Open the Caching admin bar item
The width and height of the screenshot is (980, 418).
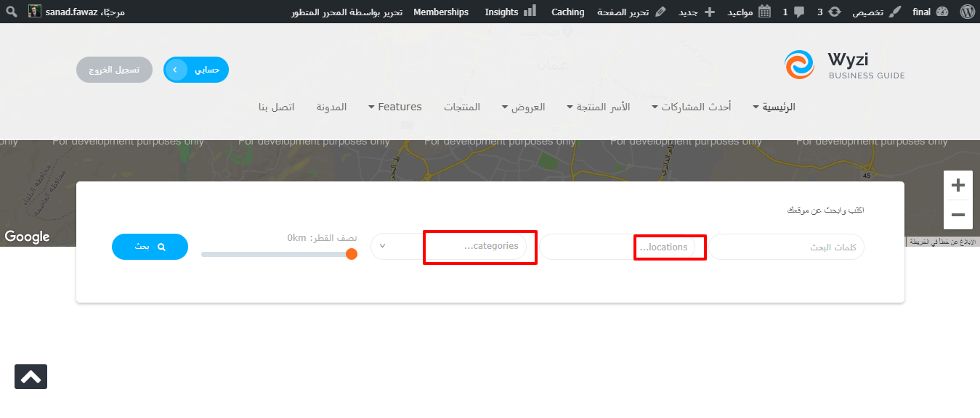point(567,12)
